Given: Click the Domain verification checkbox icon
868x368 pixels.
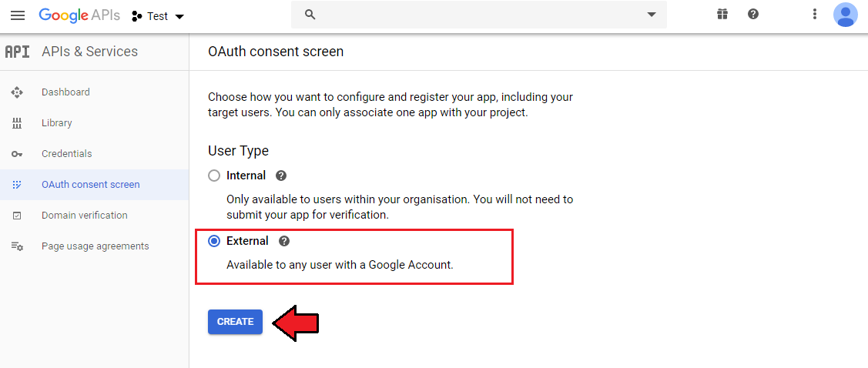Looking at the screenshot, I should click(x=17, y=216).
